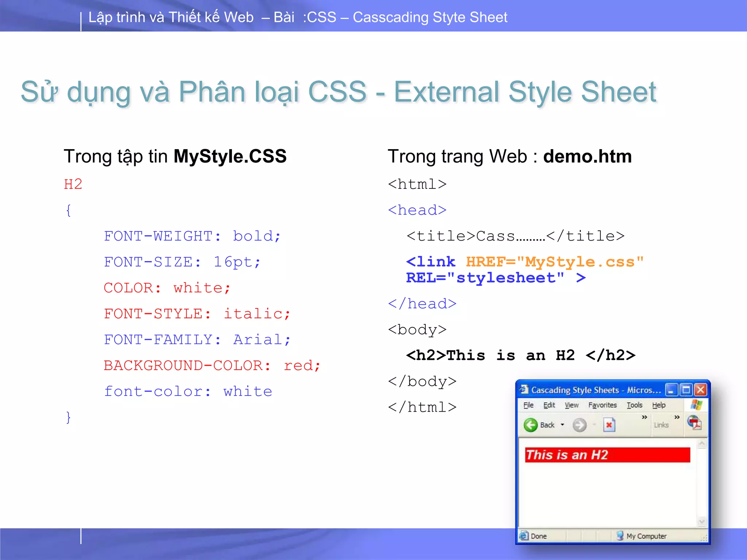
Task: Open the Help menu
Action: (x=659, y=405)
